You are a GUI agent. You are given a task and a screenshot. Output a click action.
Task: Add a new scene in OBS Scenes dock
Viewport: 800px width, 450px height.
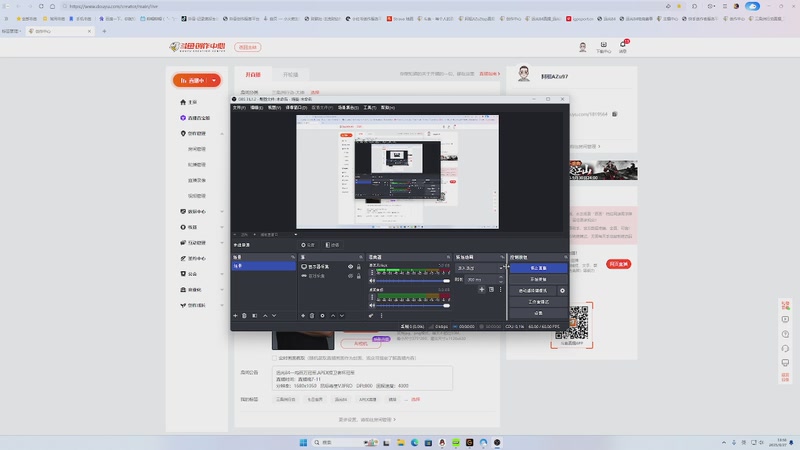click(x=235, y=316)
